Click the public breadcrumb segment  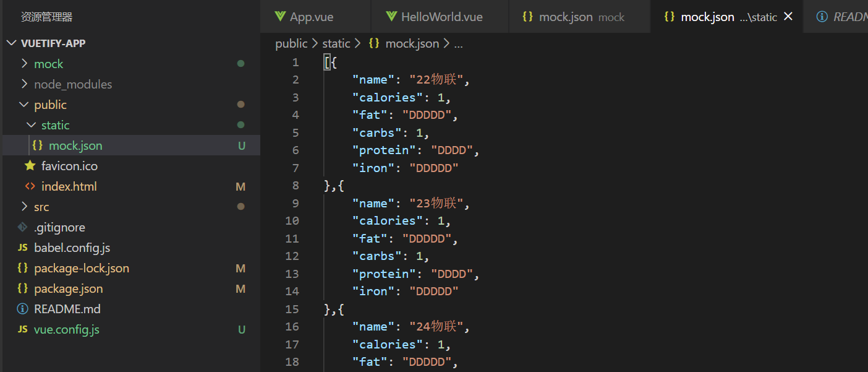coord(291,43)
